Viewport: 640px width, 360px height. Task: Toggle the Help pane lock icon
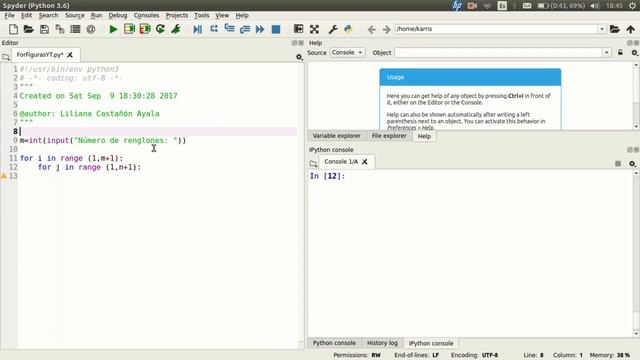point(620,52)
